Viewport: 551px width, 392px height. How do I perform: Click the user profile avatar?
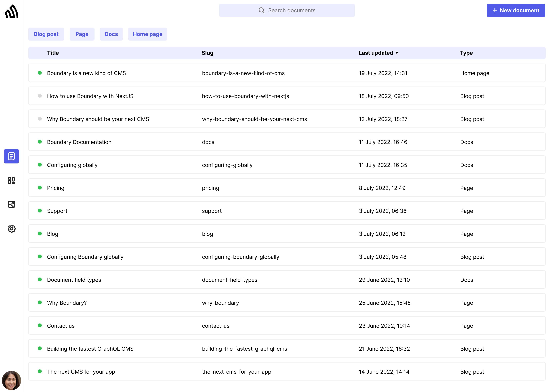tap(11, 380)
